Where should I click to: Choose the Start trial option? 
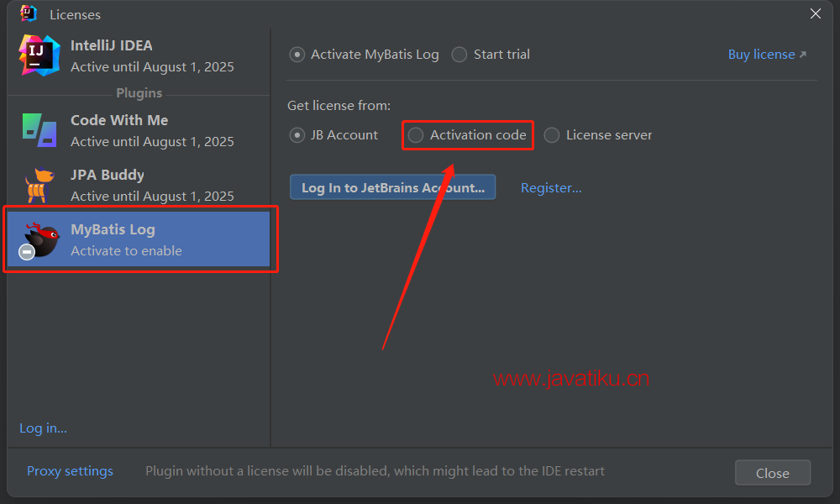pos(491,55)
